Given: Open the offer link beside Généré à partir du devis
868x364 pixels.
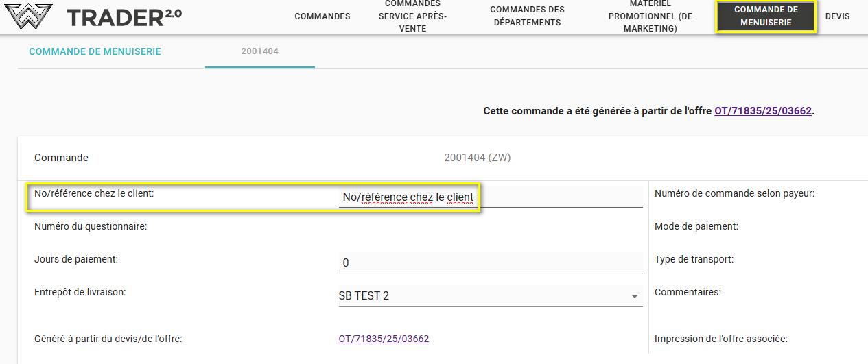Looking at the screenshot, I should [384, 339].
